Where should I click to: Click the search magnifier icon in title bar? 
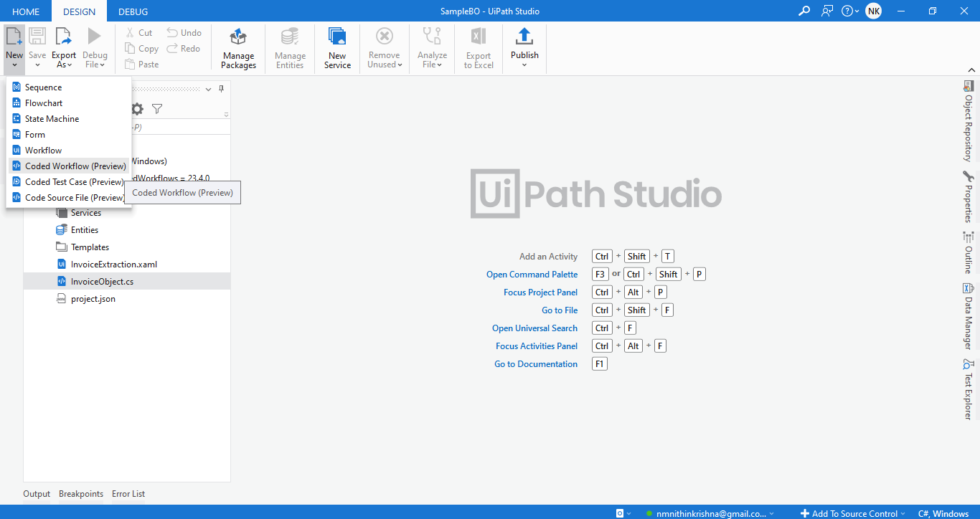click(x=804, y=11)
